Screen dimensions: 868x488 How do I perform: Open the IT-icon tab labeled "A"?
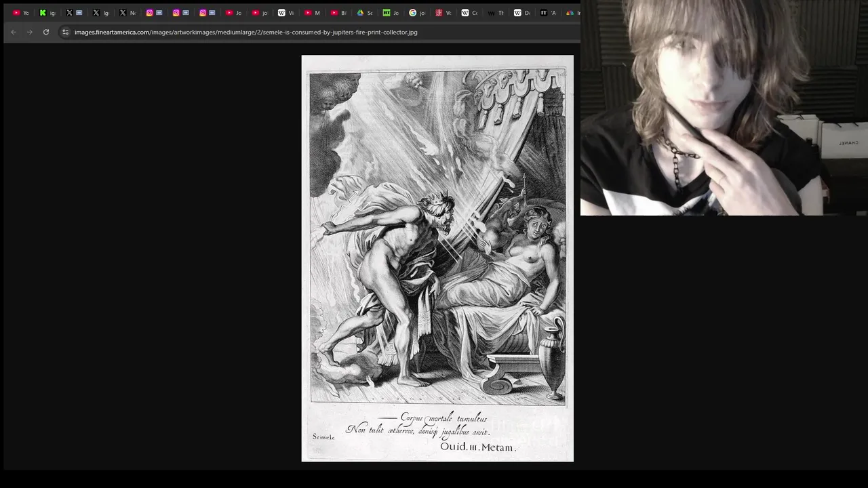(x=549, y=13)
